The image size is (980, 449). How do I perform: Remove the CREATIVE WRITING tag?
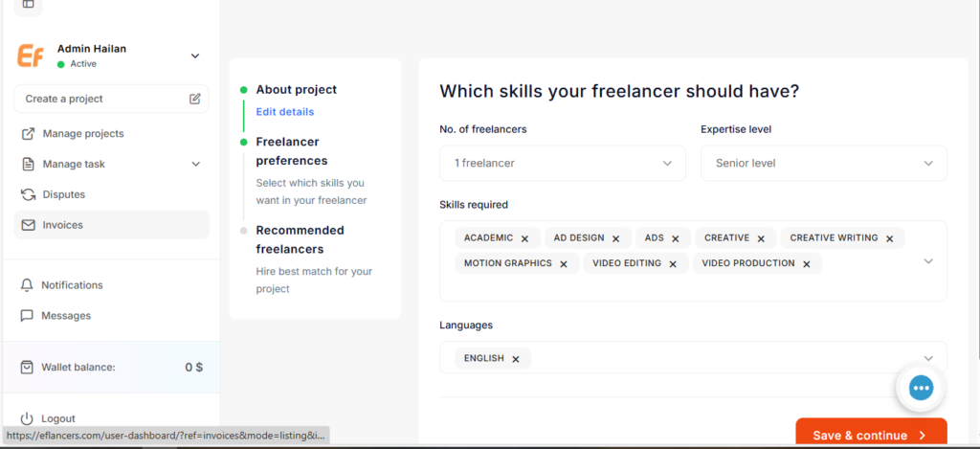[889, 238]
